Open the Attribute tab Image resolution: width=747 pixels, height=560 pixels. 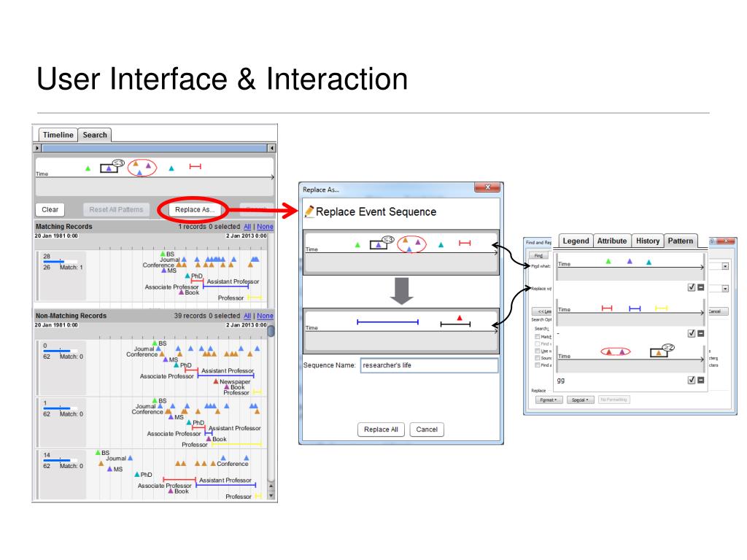(x=612, y=241)
